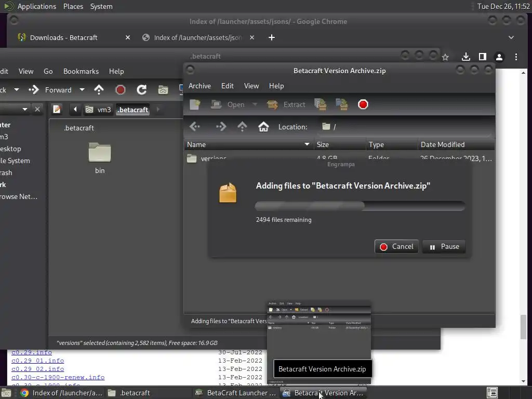Open the Help menu in file manager
This screenshot has height=399, width=532.
pos(116,71)
